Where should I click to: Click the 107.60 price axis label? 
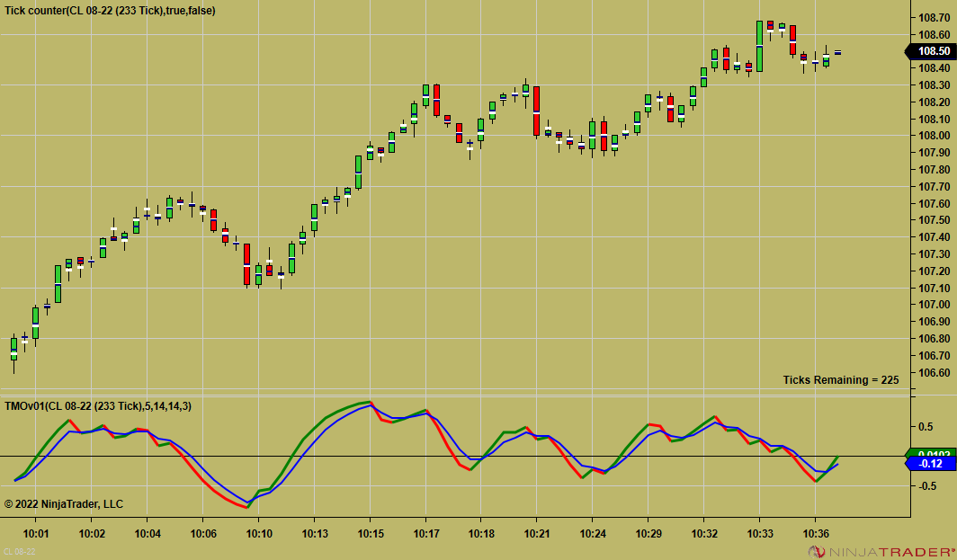934,204
